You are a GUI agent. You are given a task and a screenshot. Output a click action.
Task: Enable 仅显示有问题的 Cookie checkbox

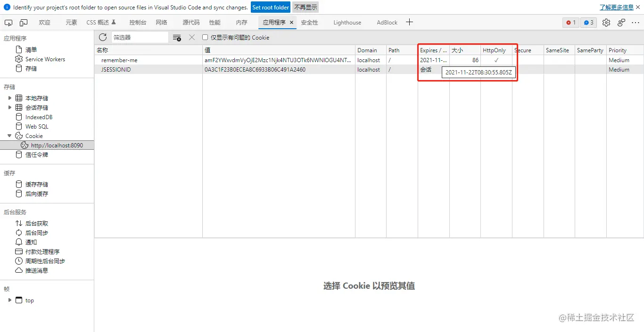point(205,37)
